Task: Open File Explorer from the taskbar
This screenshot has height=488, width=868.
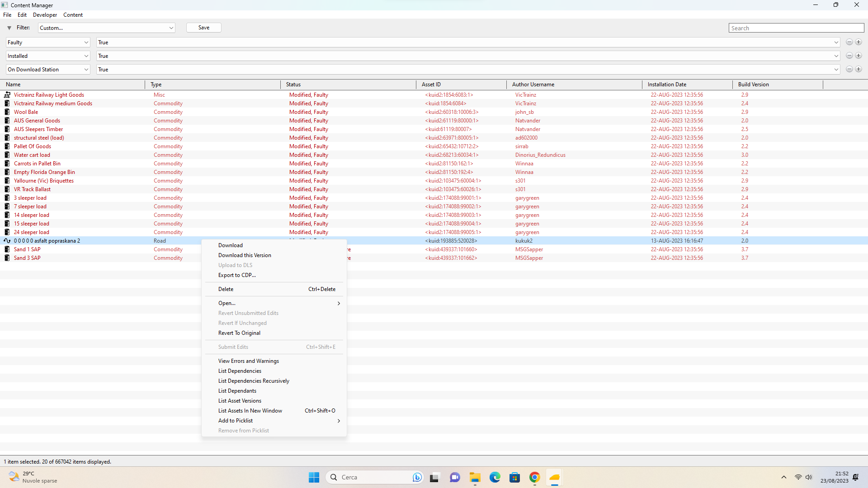Action: 475,478
